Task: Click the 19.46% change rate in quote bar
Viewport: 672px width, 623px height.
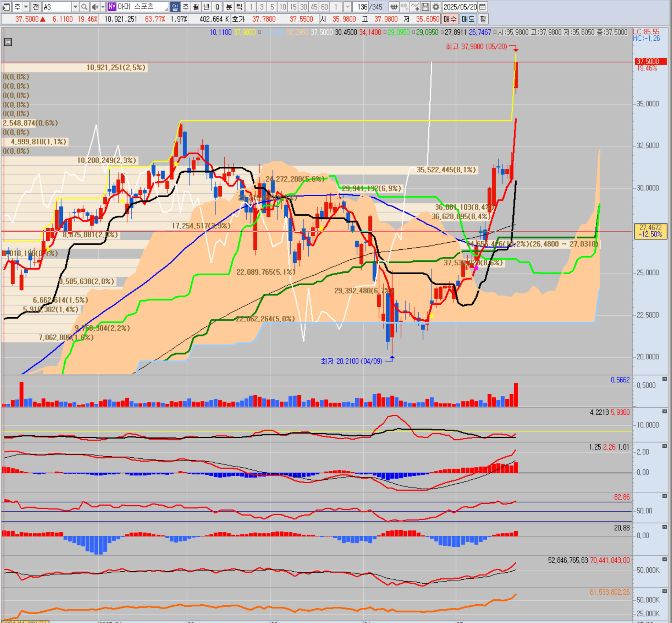Action: pyautogui.click(x=88, y=19)
